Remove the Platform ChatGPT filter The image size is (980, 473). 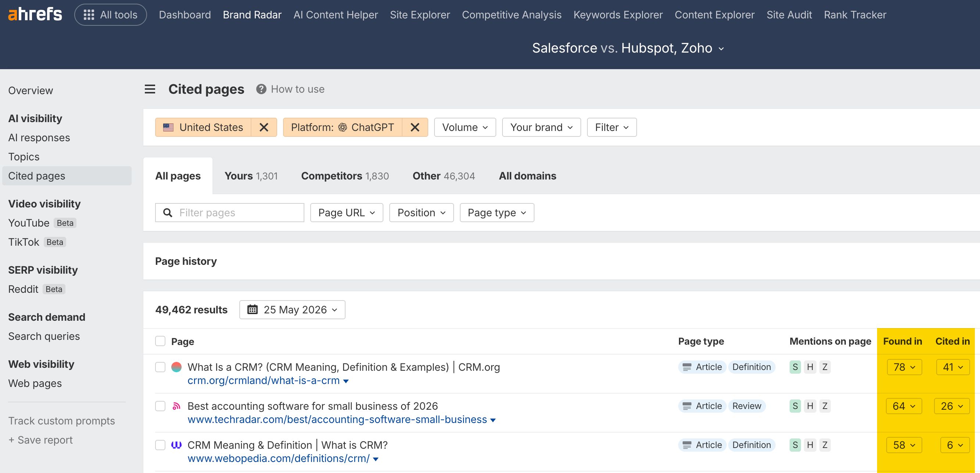click(415, 127)
